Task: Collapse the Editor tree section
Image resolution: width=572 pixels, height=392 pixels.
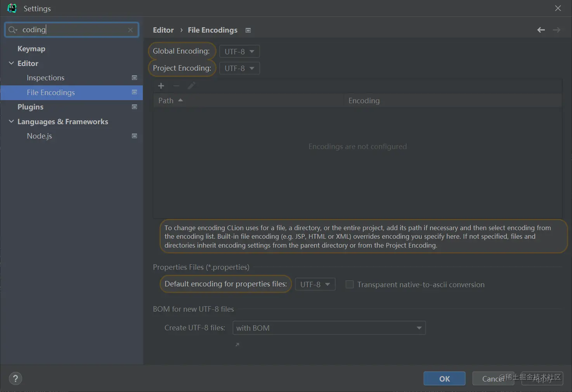Action: tap(11, 63)
